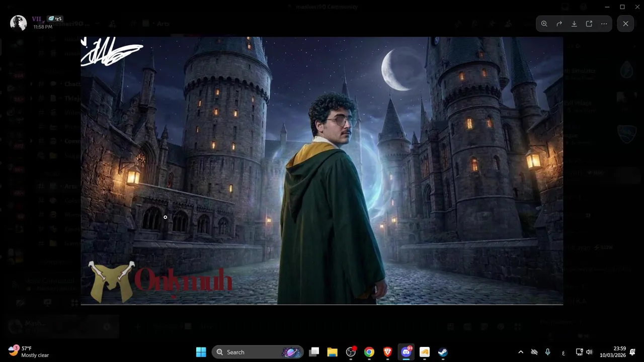Open the weather widget showing 57°F
This screenshot has height=362, width=644.
coord(29,351)
